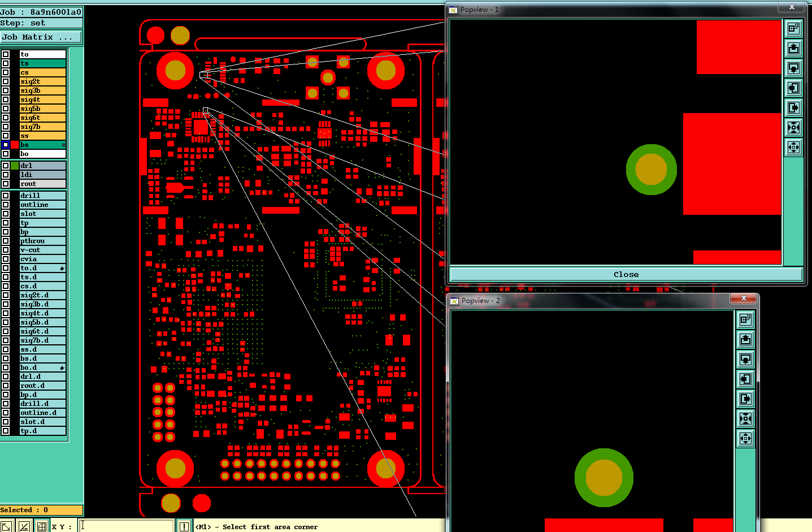The image size is (812, 532).
Task: Click the Popview 1 zoom-previous icon
Action: 793,28
